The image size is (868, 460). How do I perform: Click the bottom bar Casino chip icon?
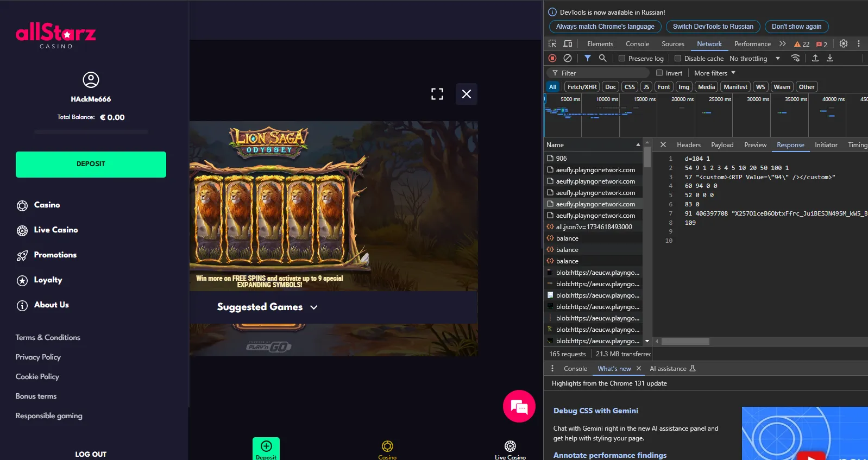(387, 446)
